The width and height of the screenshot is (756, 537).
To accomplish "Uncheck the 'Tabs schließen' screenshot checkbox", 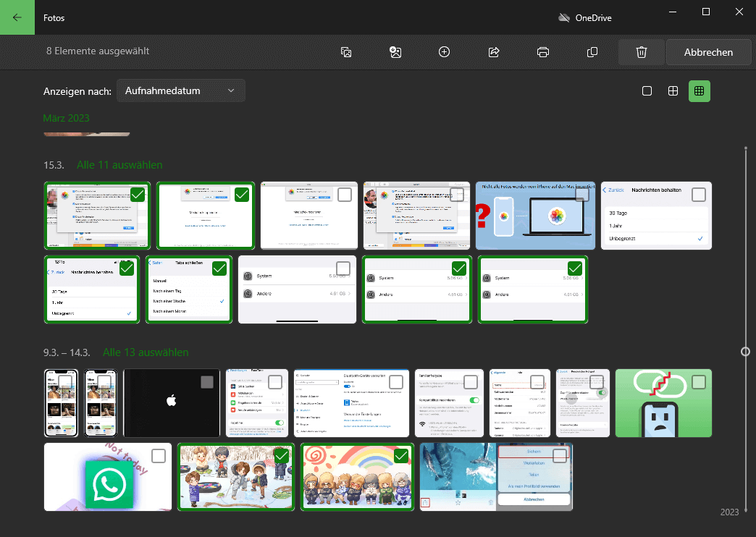I will tap(220, 268).
